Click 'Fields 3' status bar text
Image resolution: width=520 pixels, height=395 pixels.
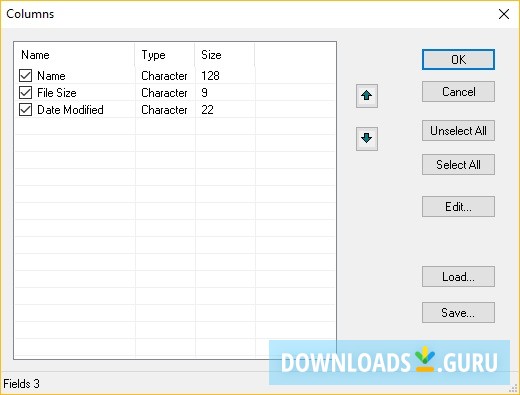21,384
